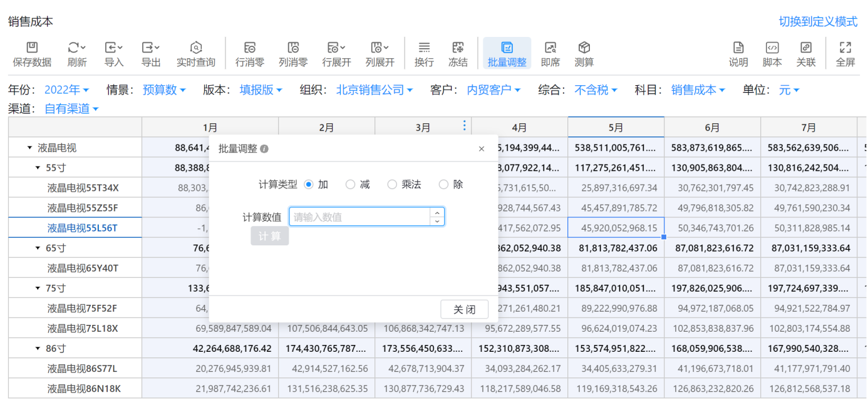868x400 pixels.
Task: Click the 冻结 freeze icon
Action: click(x=458, y=48)
